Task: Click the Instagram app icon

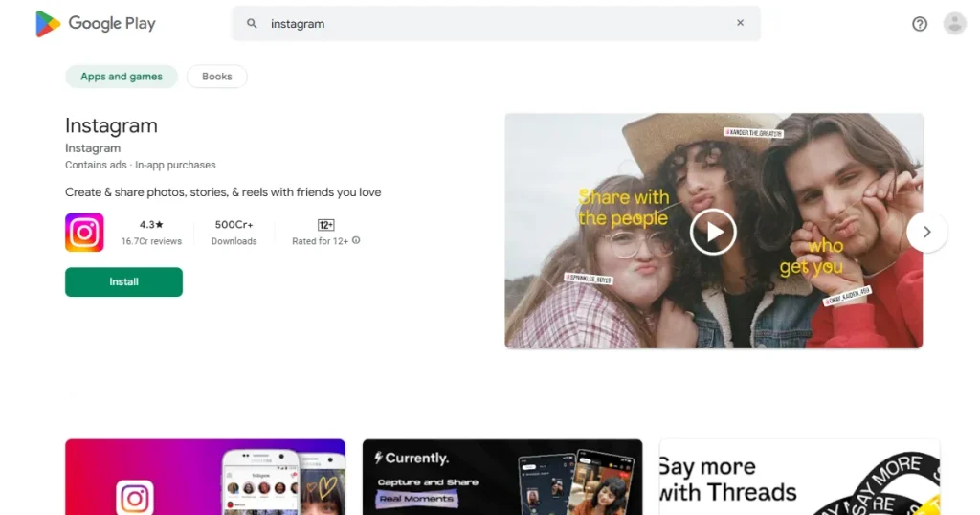Action: coord(84,233)
